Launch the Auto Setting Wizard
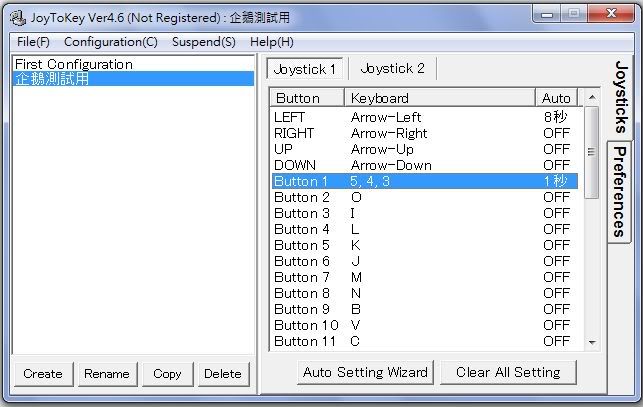This screenshot has width=643, height=407. click(x=365, y=372)
